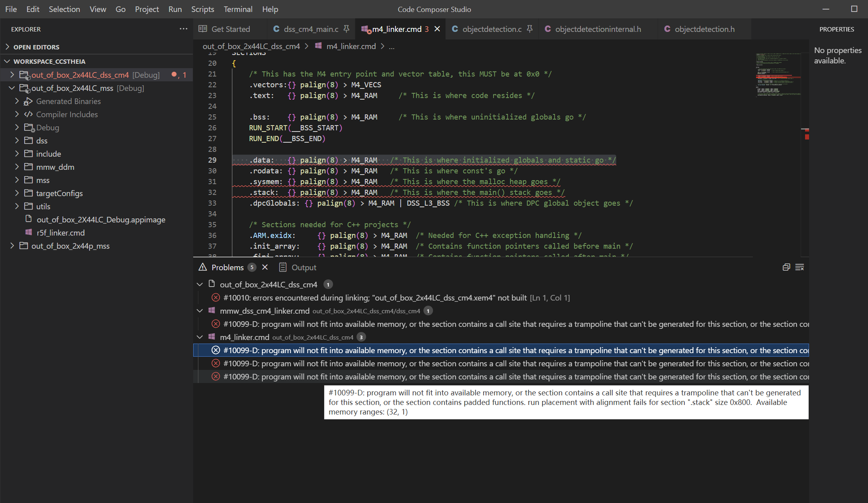
Task: Click the error icon beside the #10010 message
Action: click(x=216, y=297)
